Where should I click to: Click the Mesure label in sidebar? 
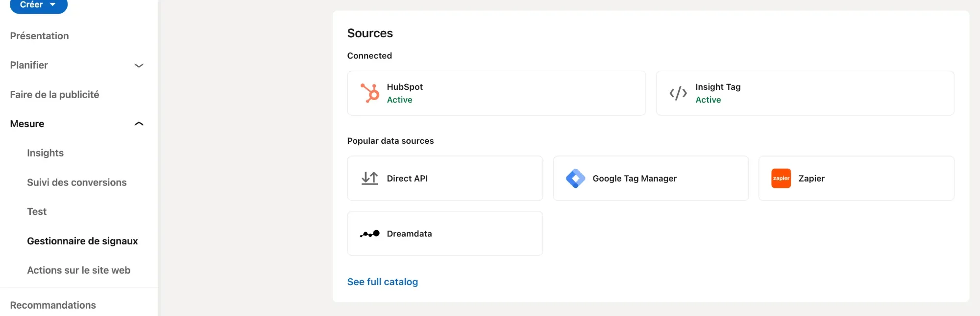point(27,124)
